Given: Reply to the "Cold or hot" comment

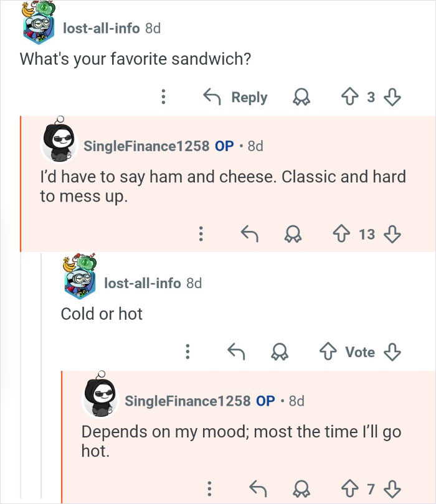Looking at the screenshot, I should click(x=236, y=352).
